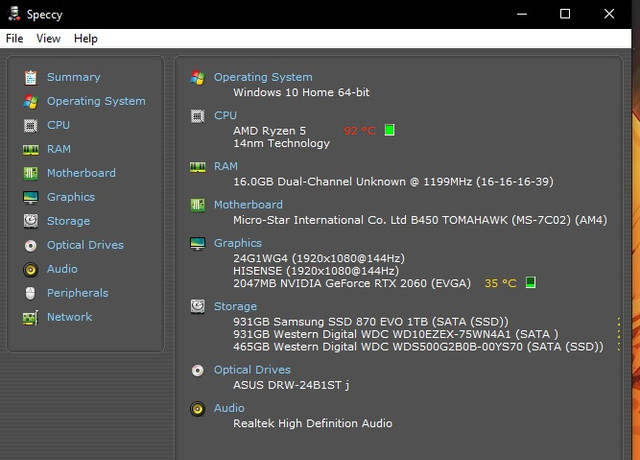
Task: Open Peripherals from the sidebar
Action: 78,293
